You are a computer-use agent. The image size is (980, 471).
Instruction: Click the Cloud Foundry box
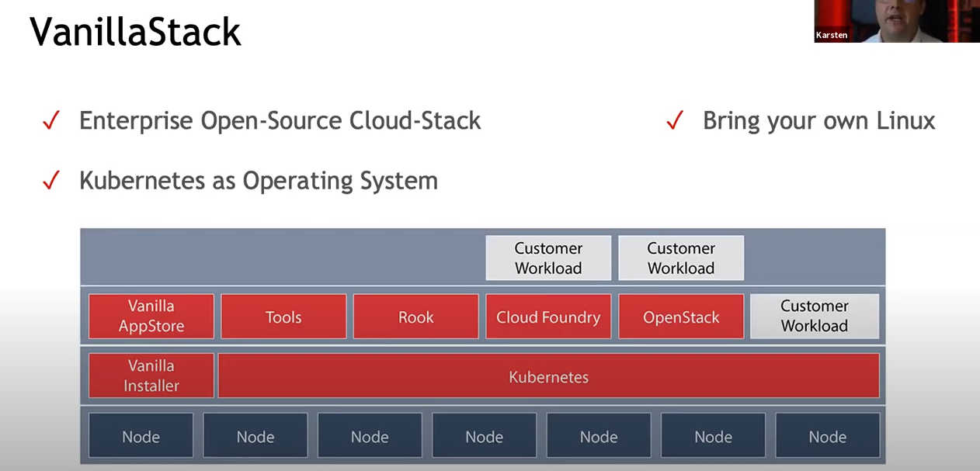pos(548,317)
